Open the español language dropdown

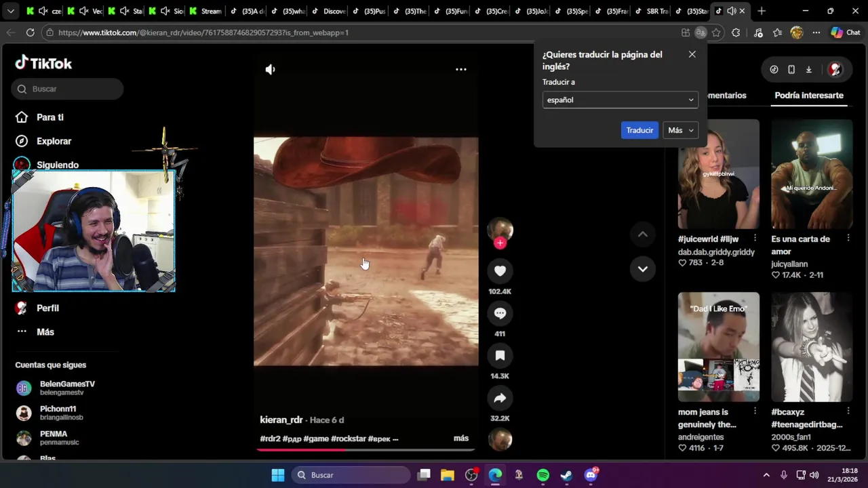(x=620, y=100)
